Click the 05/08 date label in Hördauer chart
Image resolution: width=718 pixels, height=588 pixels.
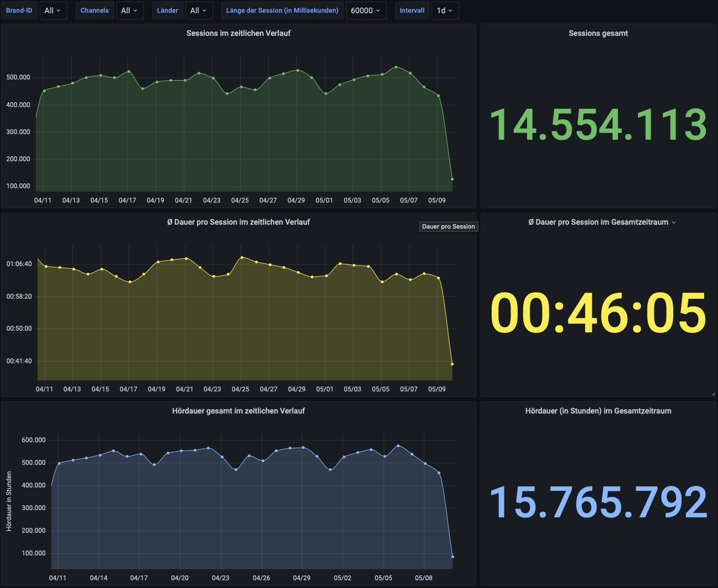pos(424,578)
